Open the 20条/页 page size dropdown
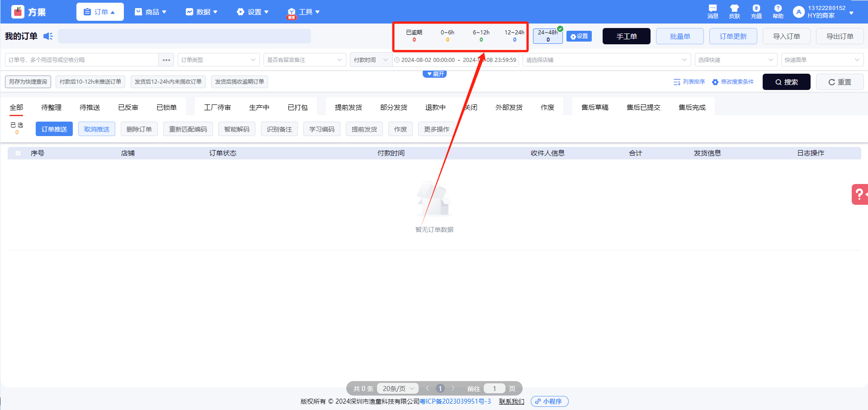 pos(398,389)
